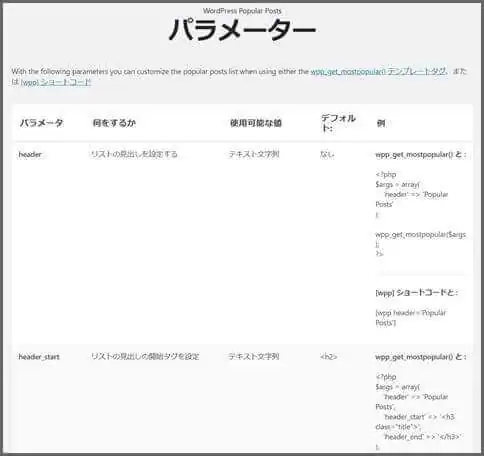Click the WordPress Popular Posts subtitle
Viewport: 484px width, 456px height.
(x=242, y=11)
